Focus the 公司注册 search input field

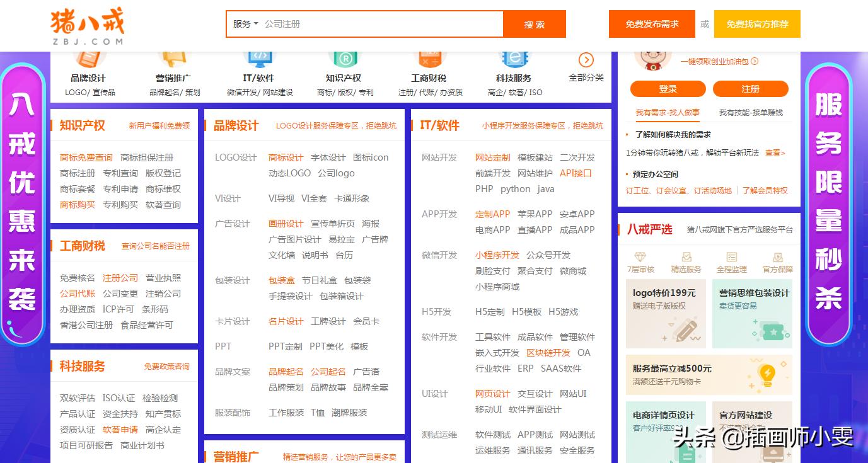[x=378, y=24]
